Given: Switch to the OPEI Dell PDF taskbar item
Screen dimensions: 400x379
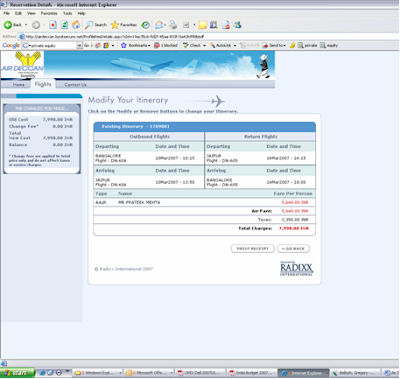Looking at the screenshot, I should [201, 373].
